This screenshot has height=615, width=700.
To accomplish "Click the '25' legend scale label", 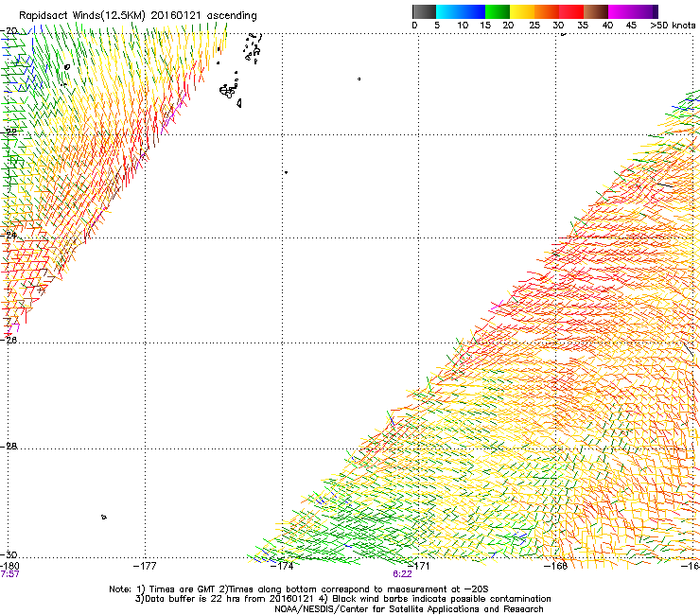I will (x=534, y=25).
